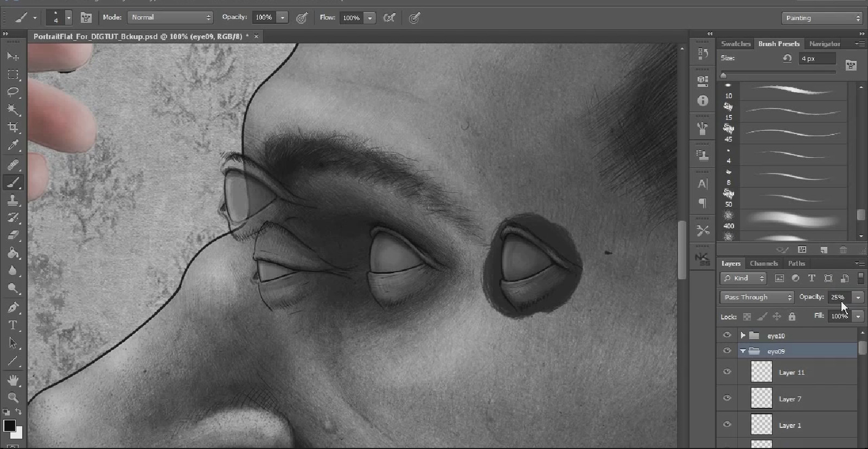
Task: Open the brush Mode dropdown
Action: [170, 17]
